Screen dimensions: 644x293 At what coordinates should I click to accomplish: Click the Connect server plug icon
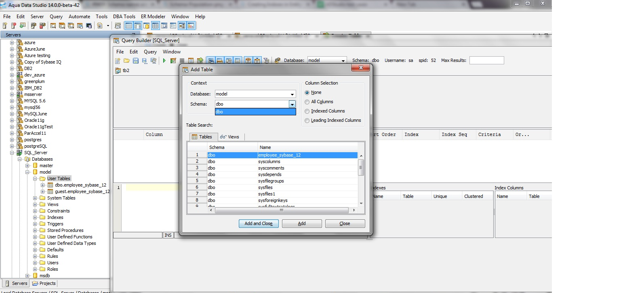tap(34, 26)
